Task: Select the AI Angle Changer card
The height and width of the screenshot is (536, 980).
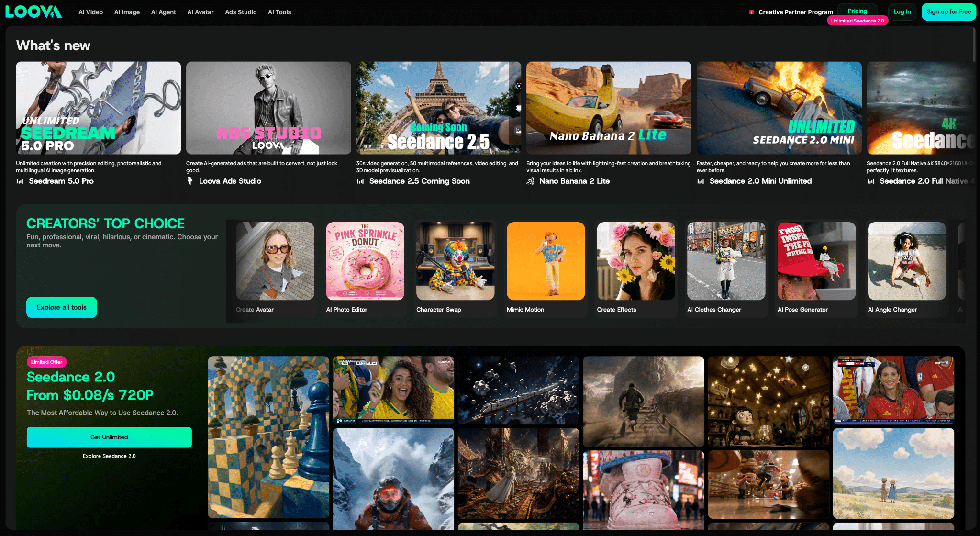Action: (x=907, y=268)
